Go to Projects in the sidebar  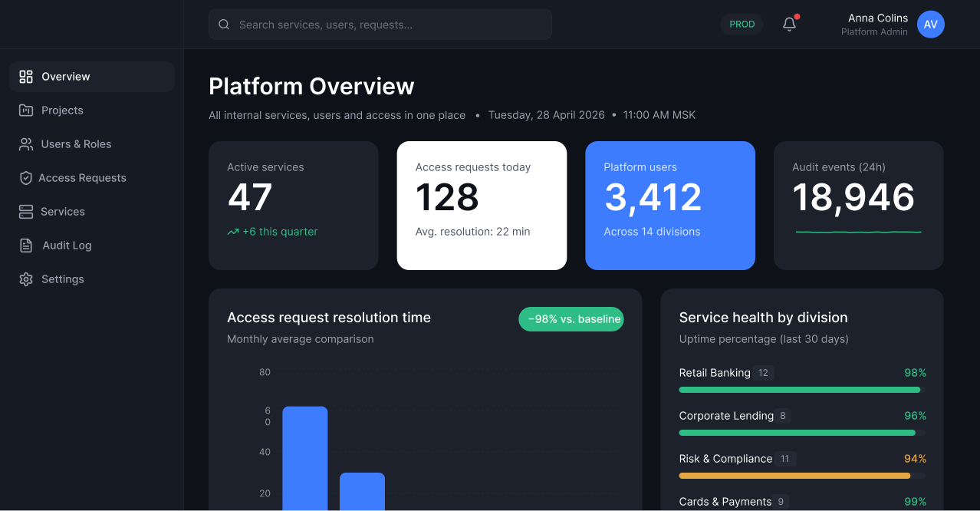[92, 110]
